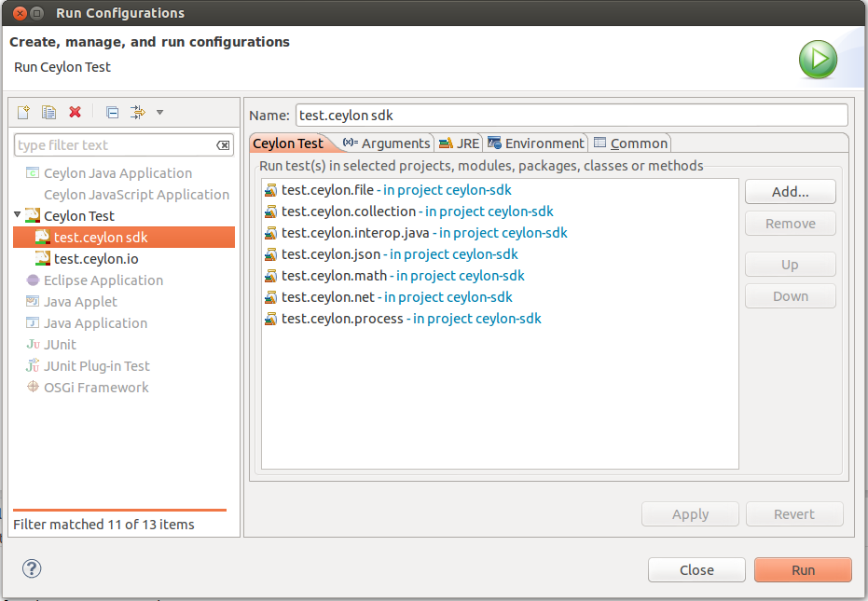Click the Add... button

click(x=790, y=191)
